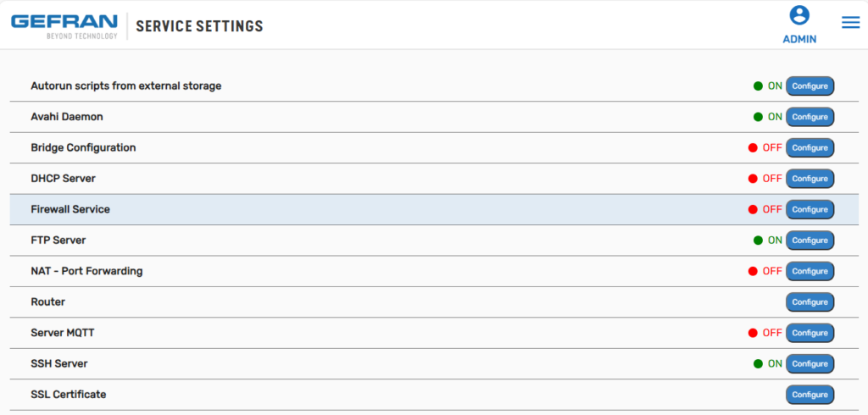Open Configure for Bridge Configuration
868x415 pixels.
click(x=810, y=147)
